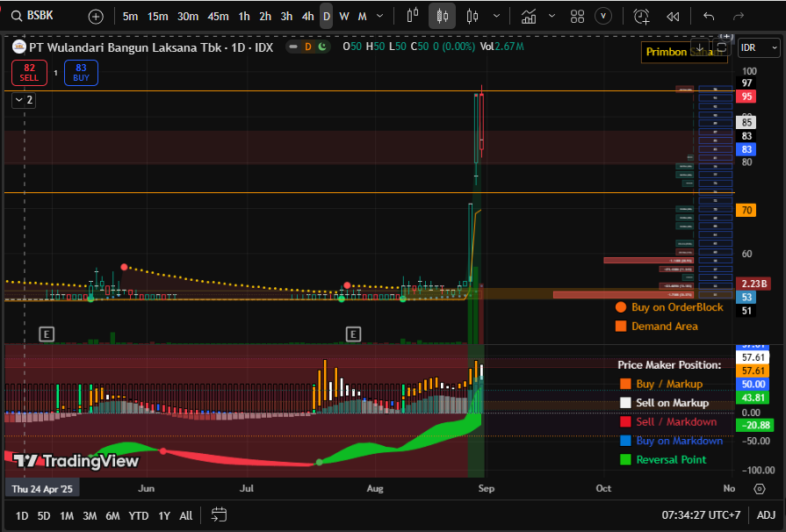Edit the order quantity 1 between Sell and Buy
The image size is (786, 532).
(x=55, y=73)
